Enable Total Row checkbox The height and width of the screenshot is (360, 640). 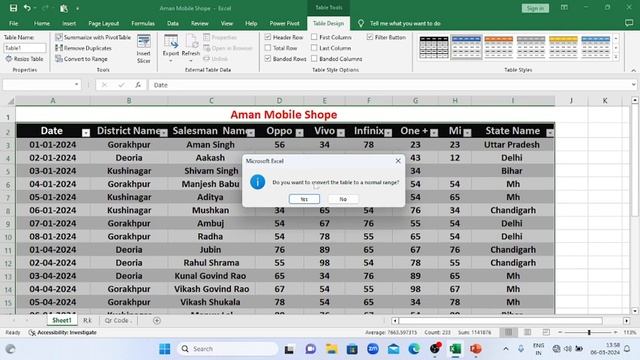[x=268, y=48]
